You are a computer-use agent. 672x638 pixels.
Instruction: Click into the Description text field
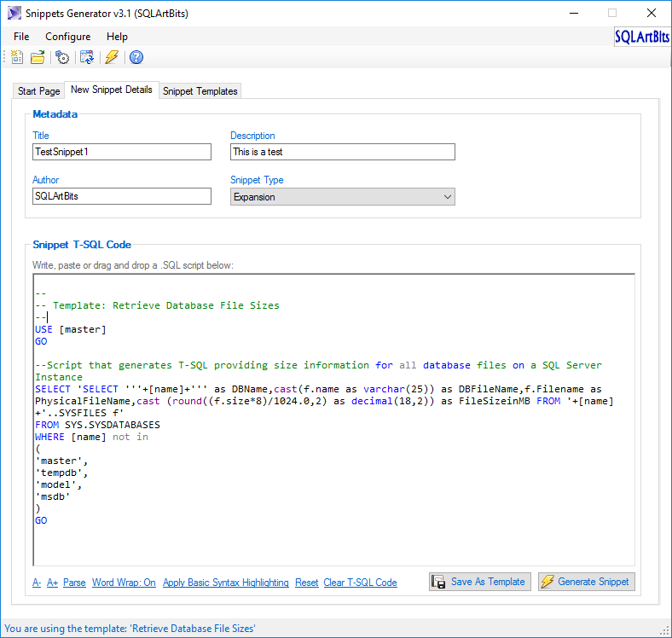click(x=342, y=152)
